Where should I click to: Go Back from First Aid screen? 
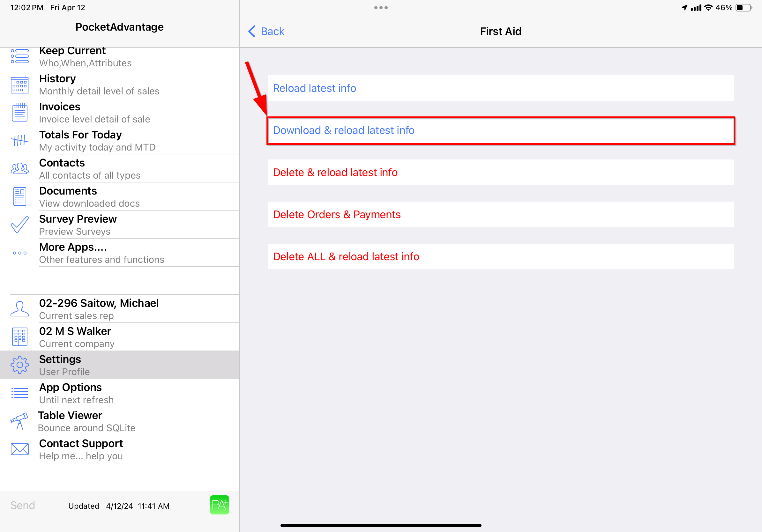[x=266, y=32]
